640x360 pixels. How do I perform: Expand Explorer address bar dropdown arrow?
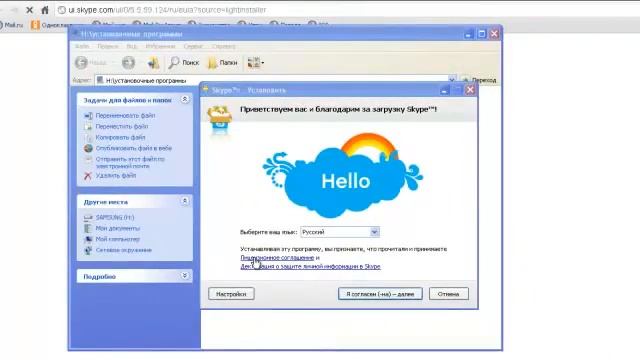[452, 80]
